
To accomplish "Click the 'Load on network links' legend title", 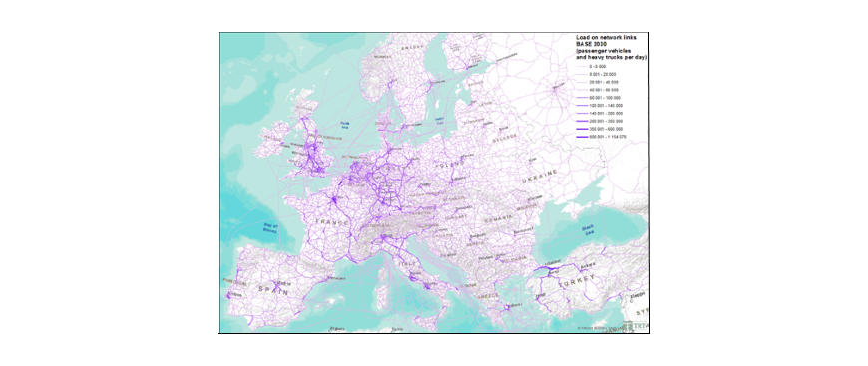I will click(x=606, y=37).
